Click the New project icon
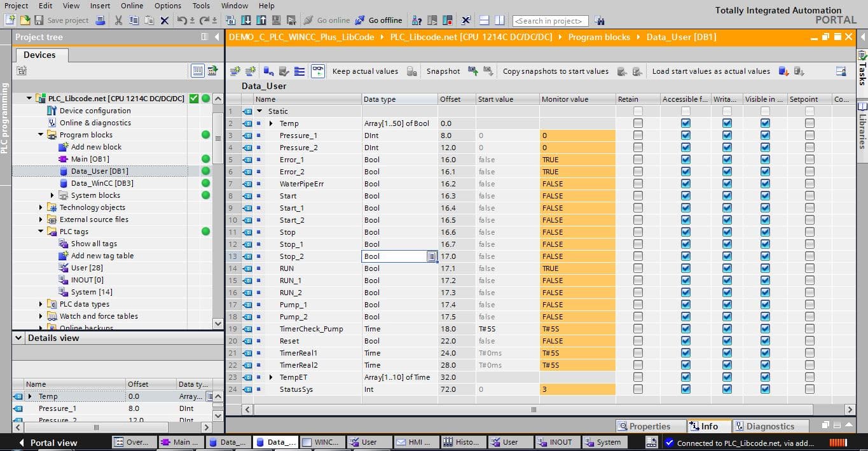 (10, 20)
